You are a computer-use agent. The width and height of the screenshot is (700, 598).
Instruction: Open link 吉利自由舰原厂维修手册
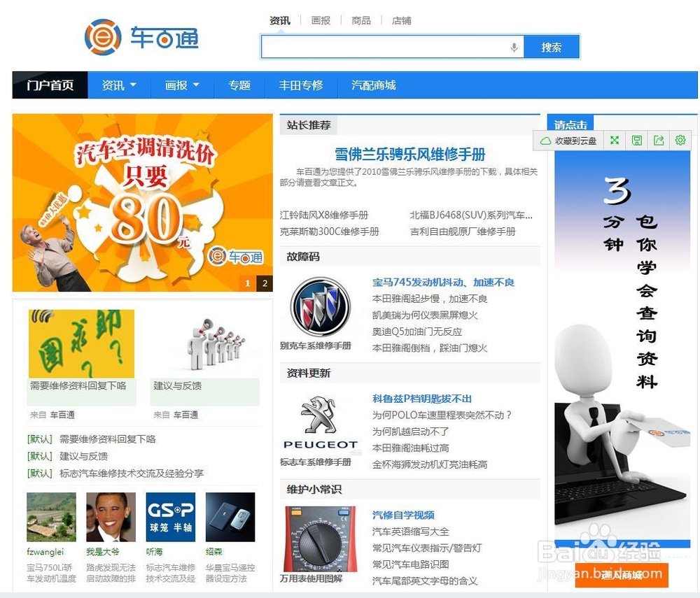coord(463,232)
